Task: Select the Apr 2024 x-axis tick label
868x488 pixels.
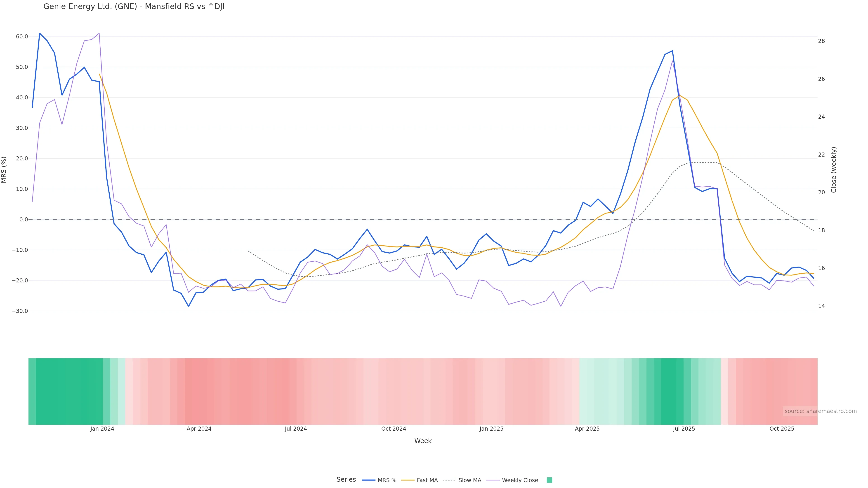Action: [199, 429]
